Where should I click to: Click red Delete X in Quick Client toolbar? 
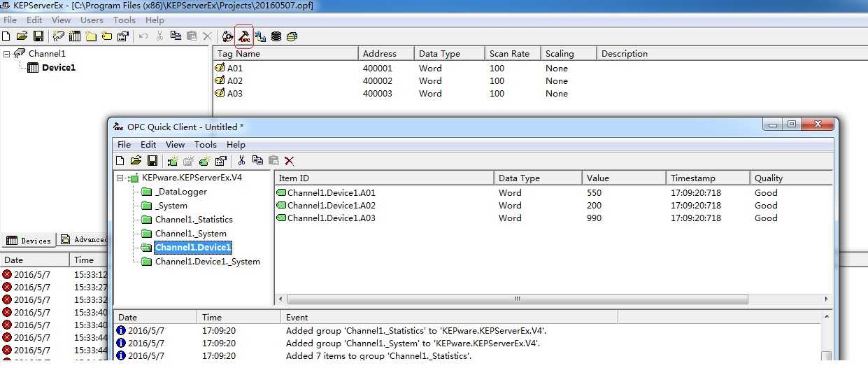coord(290,161)
